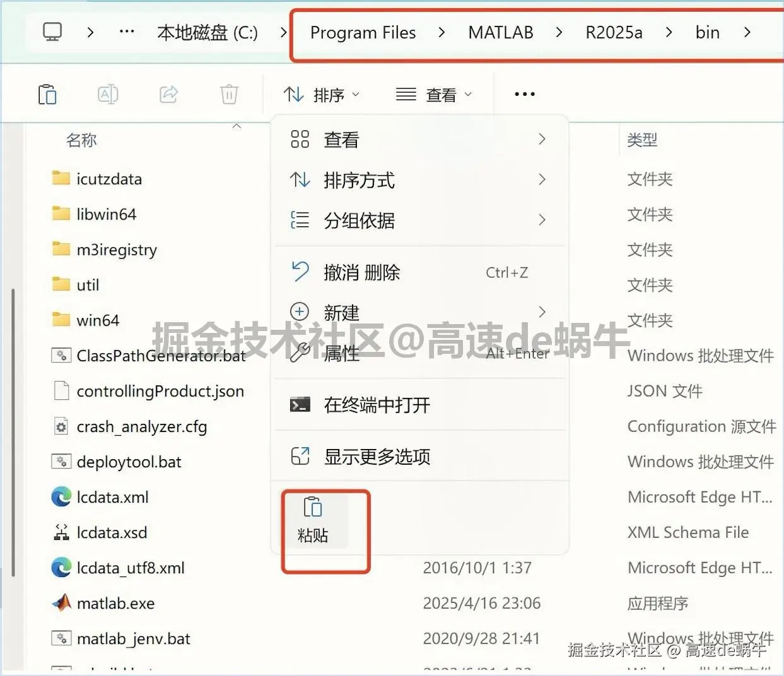The width and height of the screenshot is (784, 676).
Task: Click 显示更多选项 in the context menu
Action: (376, 457)
